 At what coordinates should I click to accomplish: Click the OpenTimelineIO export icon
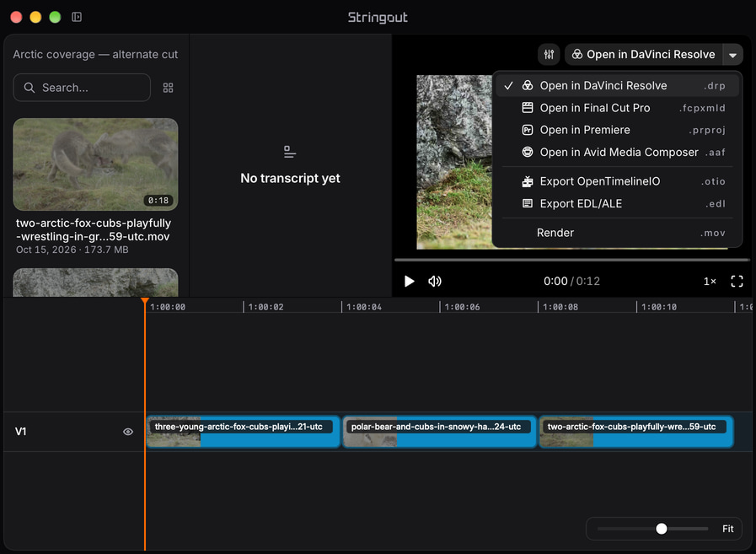tap(528, 181)
